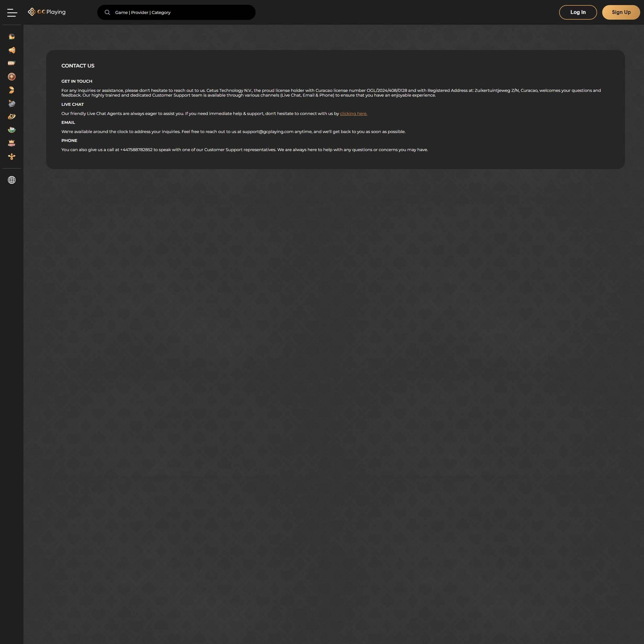This screenshot has height=644, width=644.
Task: Click the orange leaf-shaped sidebar icon
Action: pos(12,90)
